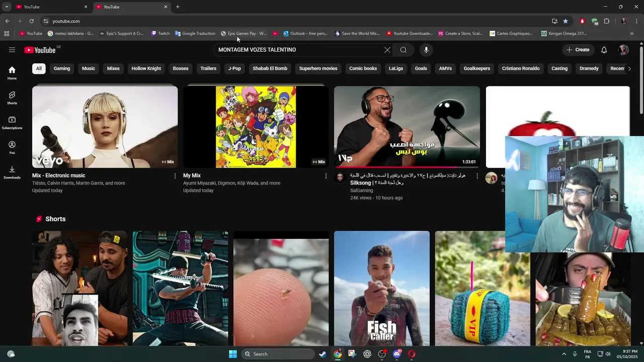The height and width of the screenshot is (362, 644).
Task: Select the Hollow Knight filter chip
Action: click(x=146, y=68)
